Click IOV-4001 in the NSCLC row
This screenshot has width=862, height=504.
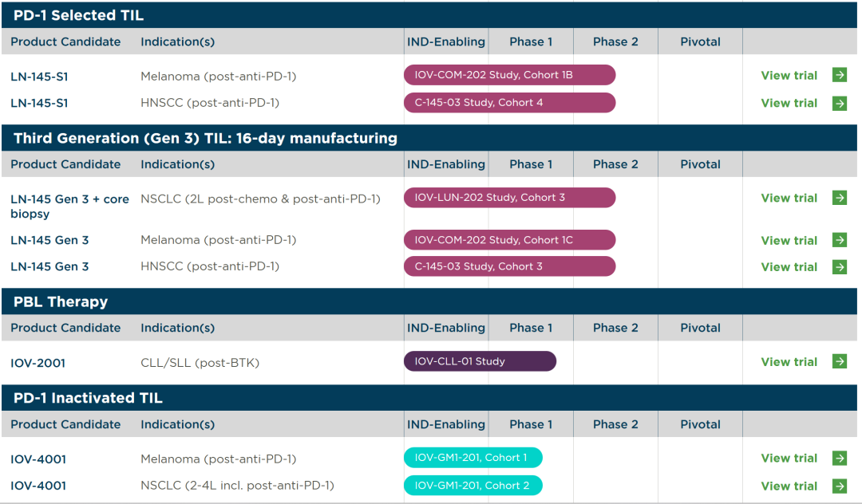(x=38, y=486)
